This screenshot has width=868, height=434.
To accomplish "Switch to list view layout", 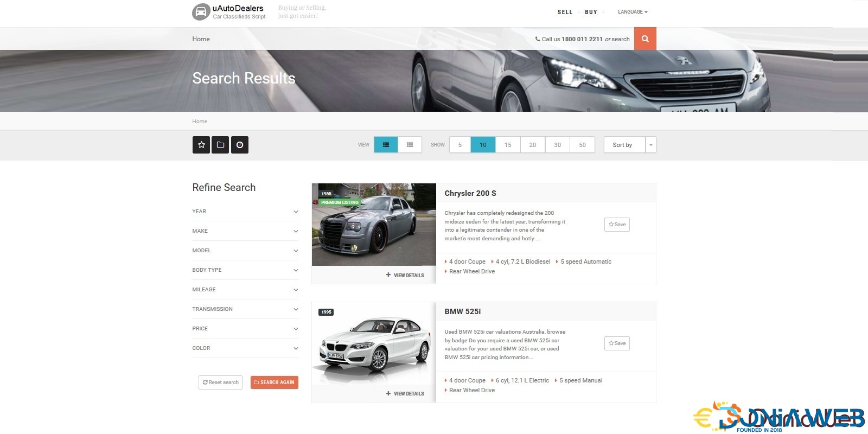I will tap(386, 145).
